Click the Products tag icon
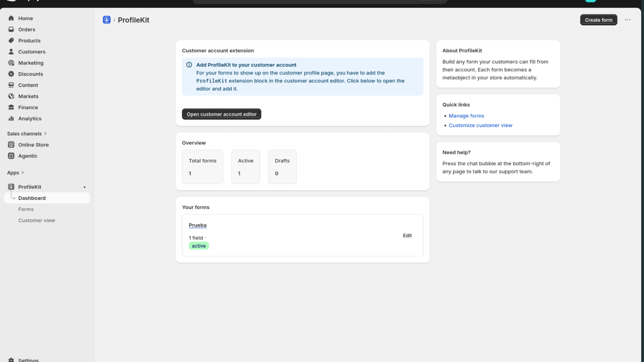This screenshot has width=644, height=362. point(11,41)
